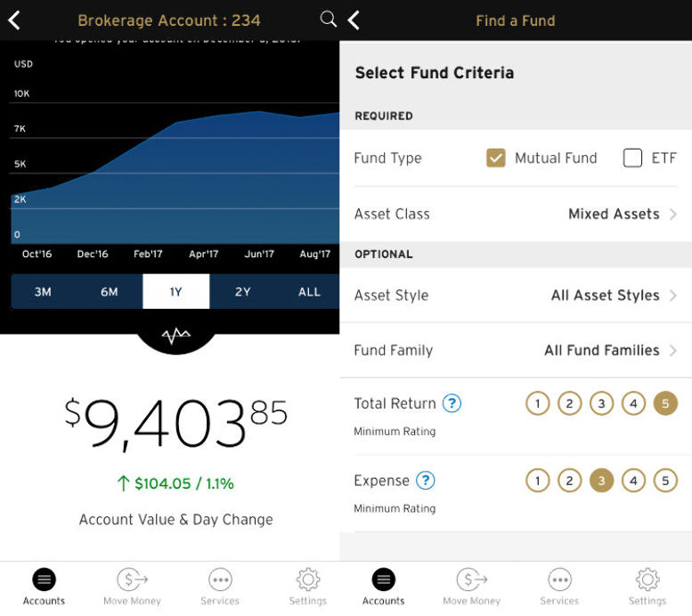Tap the search magnifier icon in Brokerage header
This screenshot has width=692, height=616.
328,20
